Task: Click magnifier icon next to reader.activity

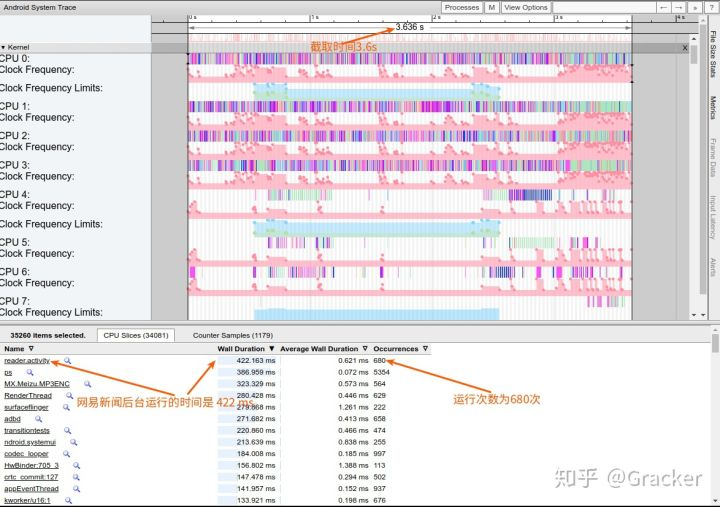Action: coord(68,361)
